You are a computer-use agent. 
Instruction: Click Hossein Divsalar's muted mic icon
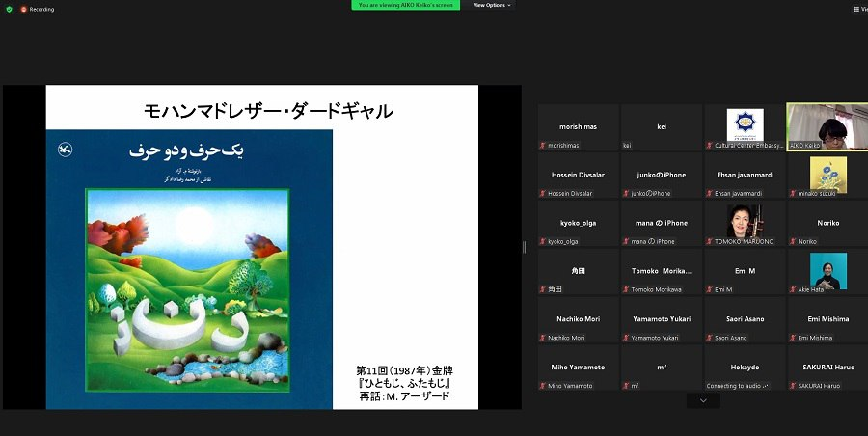(x=543, y=193)
